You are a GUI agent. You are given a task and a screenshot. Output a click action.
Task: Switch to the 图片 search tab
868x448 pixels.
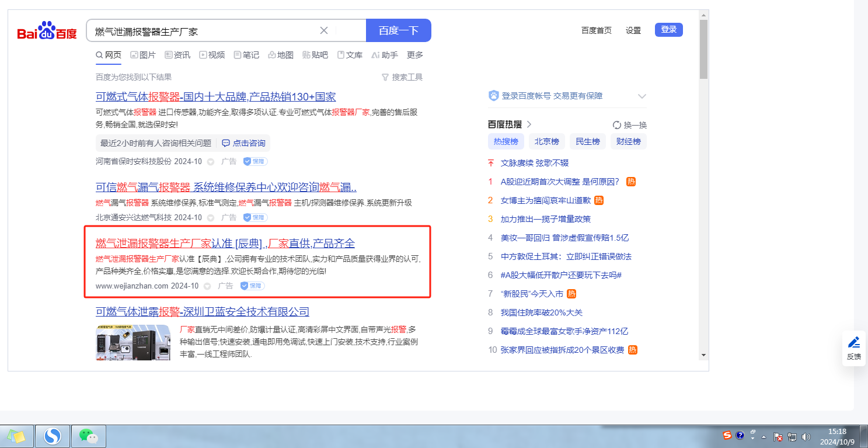143,55
